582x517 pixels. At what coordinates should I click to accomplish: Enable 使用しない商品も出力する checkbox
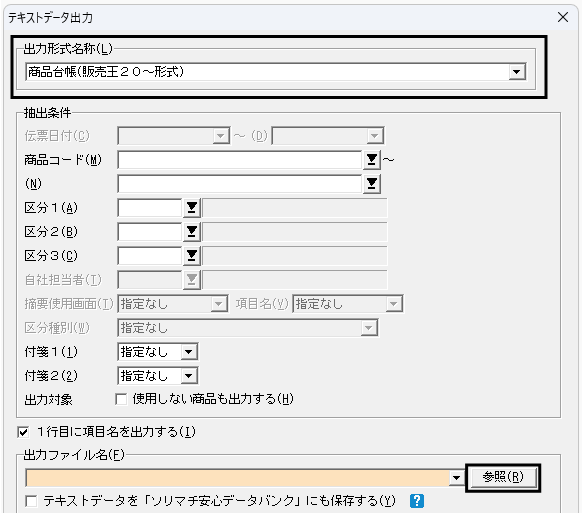(x=121, y=399)
